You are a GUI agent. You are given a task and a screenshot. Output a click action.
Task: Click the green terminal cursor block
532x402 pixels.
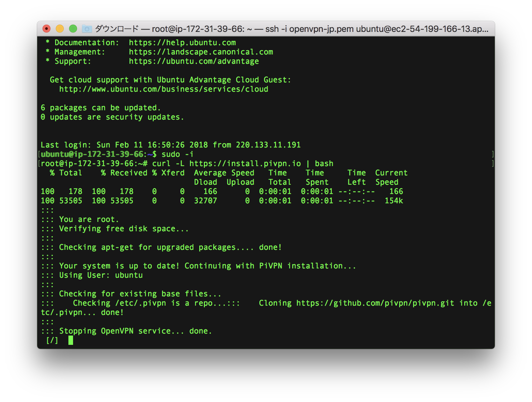pos(71,340)
